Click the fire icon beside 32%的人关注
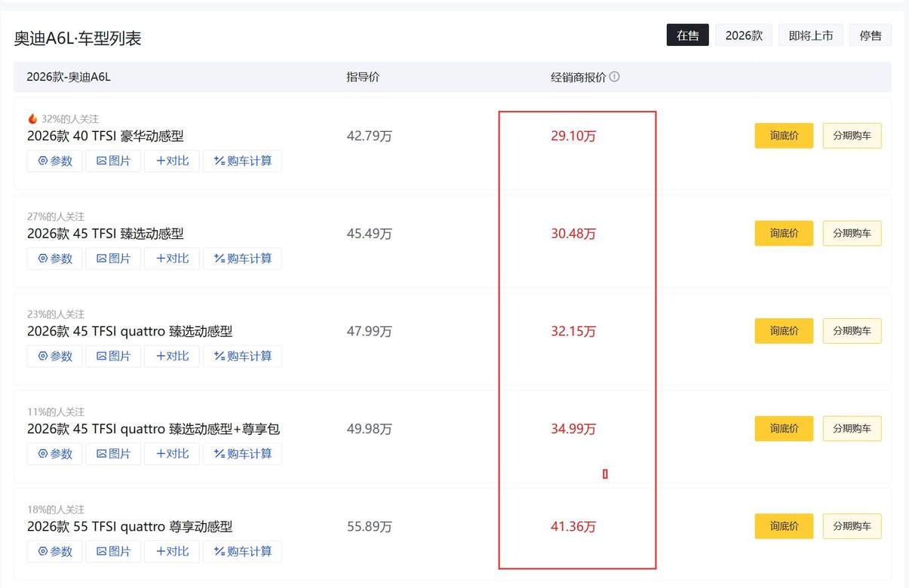Image resolution: width=909 pixels, height=588 pixels. (x=32, y=119)
